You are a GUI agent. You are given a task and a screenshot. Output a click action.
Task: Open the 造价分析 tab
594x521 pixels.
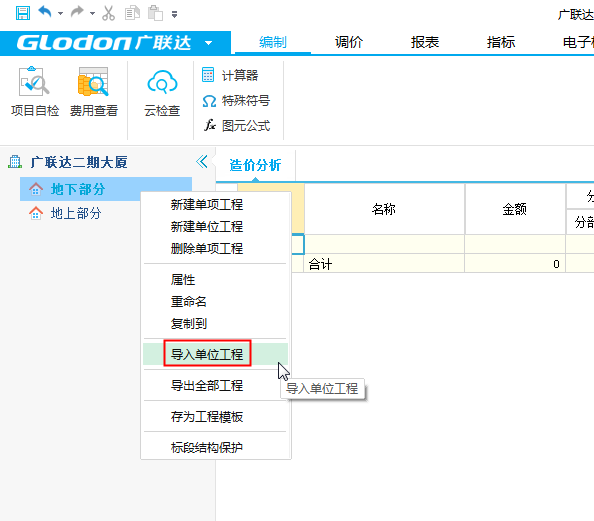pos(255,166)
